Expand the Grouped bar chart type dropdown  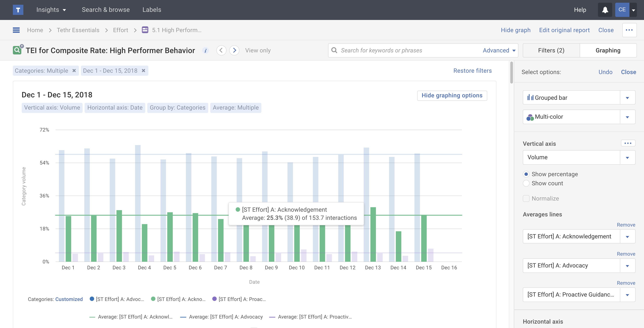click(x=627, y=98)
